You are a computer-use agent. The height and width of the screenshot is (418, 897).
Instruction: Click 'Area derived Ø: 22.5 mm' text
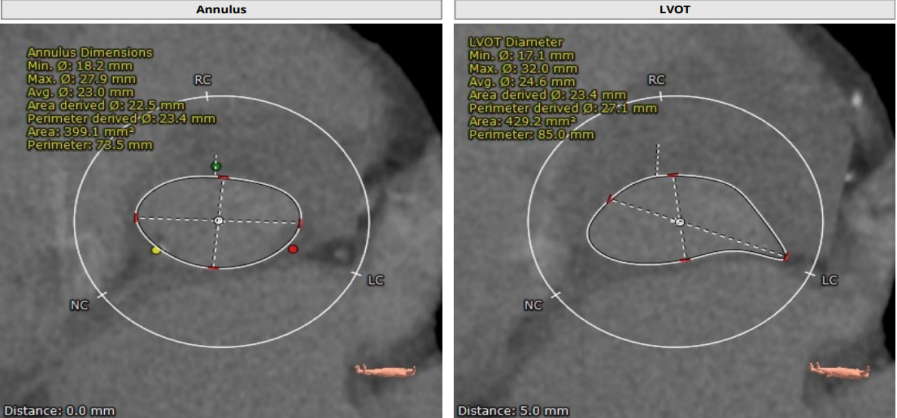pyautogui.click(x=106, y=105)
